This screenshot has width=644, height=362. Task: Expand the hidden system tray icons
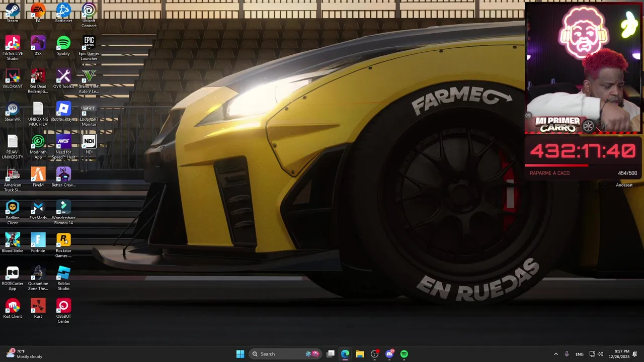click(556, 354)
